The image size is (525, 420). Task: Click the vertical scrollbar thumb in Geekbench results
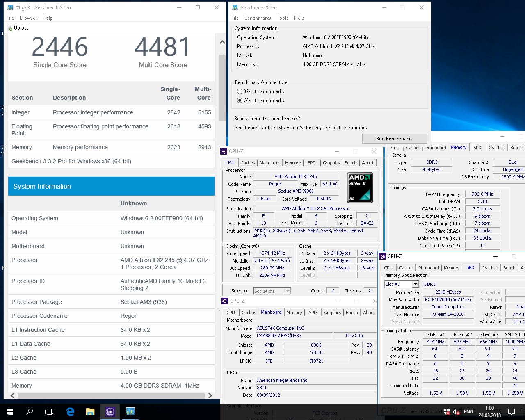(222, 88)
